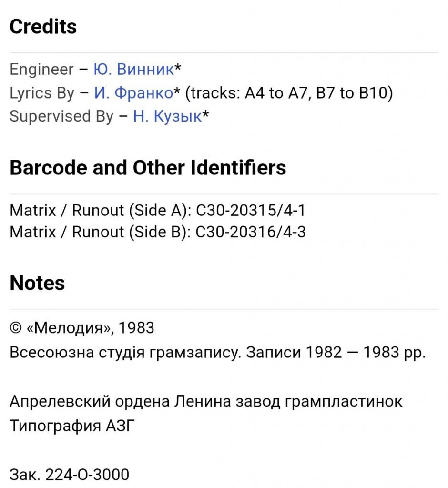Click the Engineer role label
Viewport: 448px width, 488px height.
[42, 70]
